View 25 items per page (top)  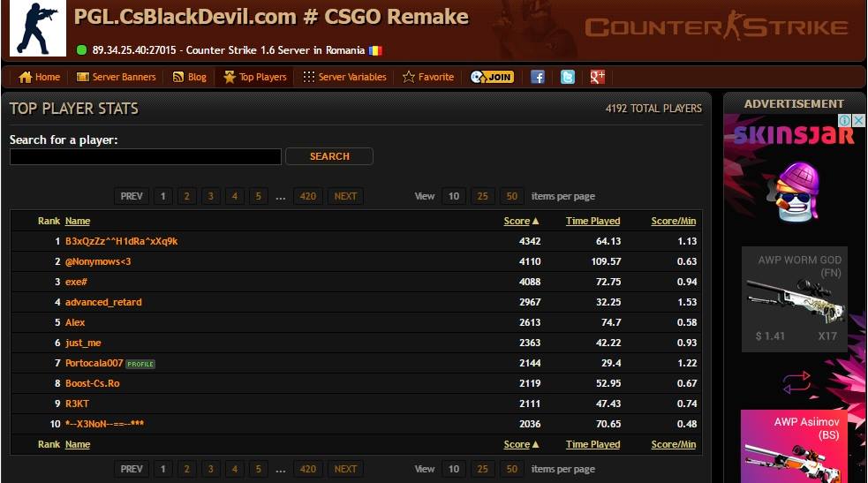(x=483, y=196)
